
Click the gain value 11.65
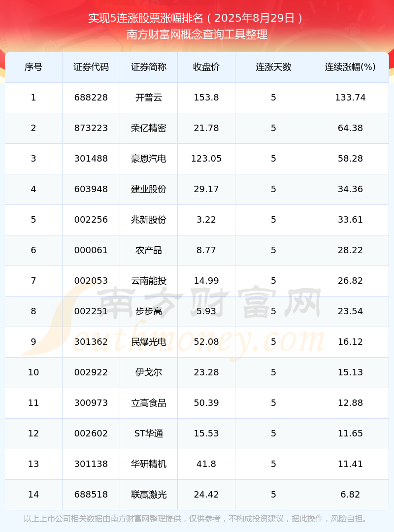[350, 433]
